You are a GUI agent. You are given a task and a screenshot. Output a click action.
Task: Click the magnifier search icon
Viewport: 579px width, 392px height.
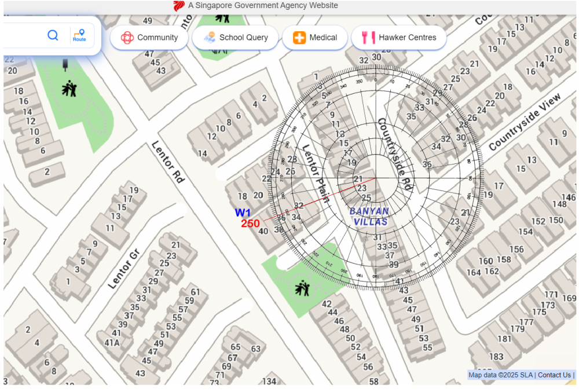point(53,35)
